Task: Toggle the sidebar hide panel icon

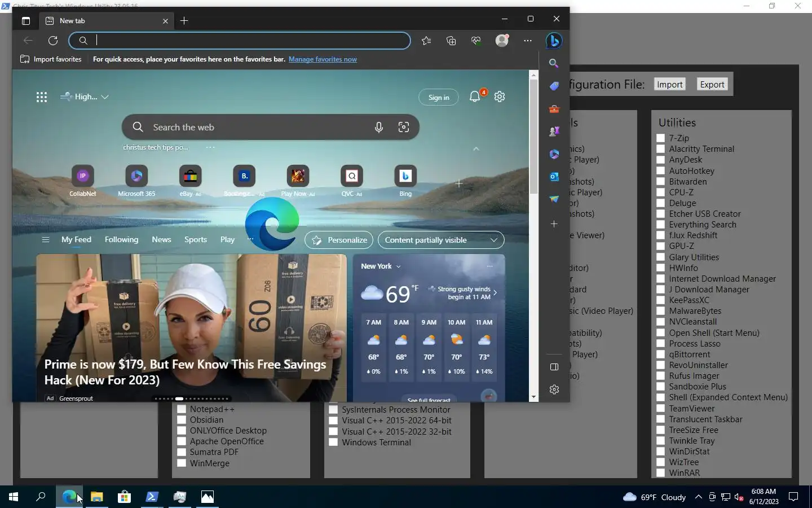Action: tap(554, 367)
